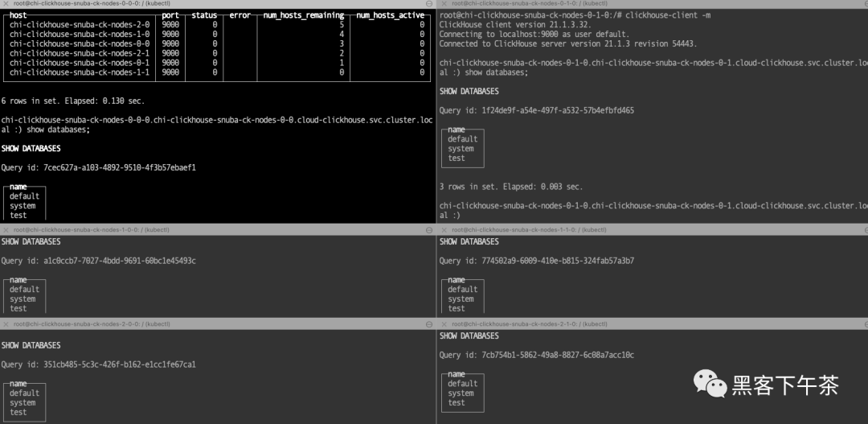Image resolution: width=868 pixels, height=424 pixels.
Task: Click host row chi-clickhouse-snuba-ck-nodes-0-0
Action: pos(79,43)
